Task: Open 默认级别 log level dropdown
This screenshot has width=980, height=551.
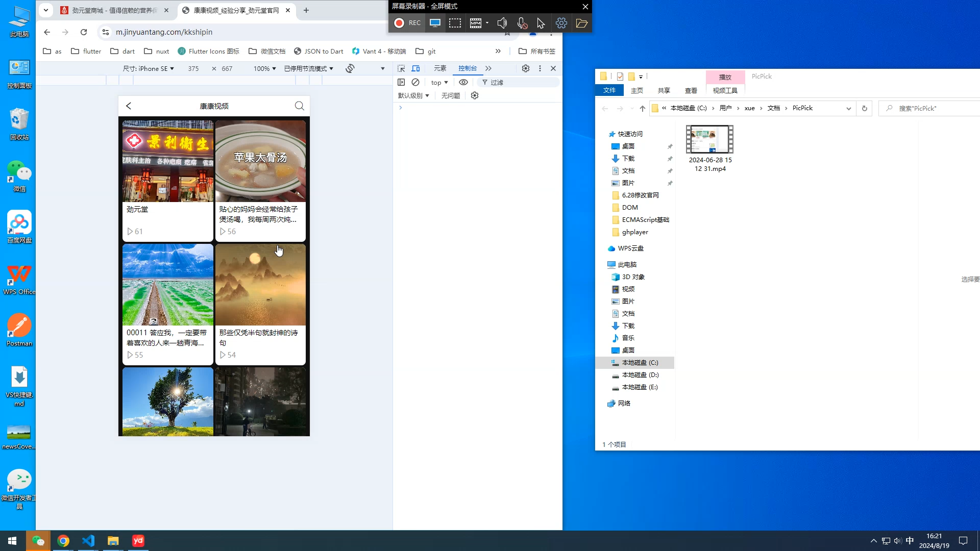Action: [413, 95]
